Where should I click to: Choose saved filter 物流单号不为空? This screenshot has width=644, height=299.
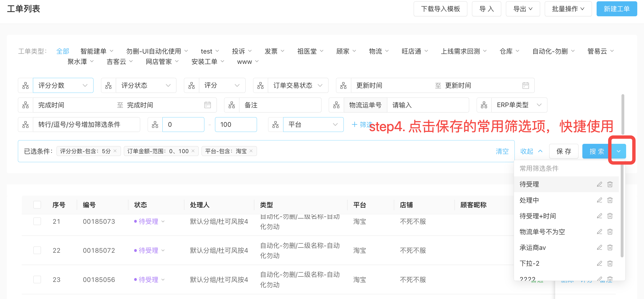coord(542,232)
